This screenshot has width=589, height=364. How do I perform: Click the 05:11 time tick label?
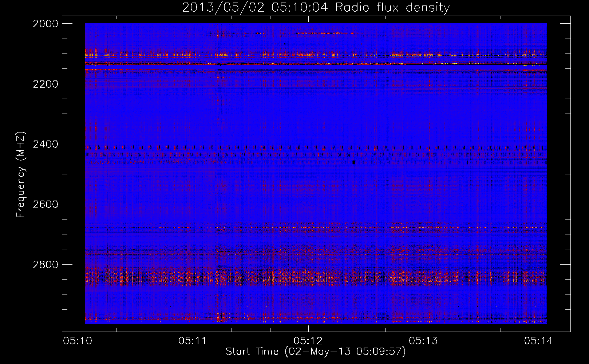click(193, 341)
